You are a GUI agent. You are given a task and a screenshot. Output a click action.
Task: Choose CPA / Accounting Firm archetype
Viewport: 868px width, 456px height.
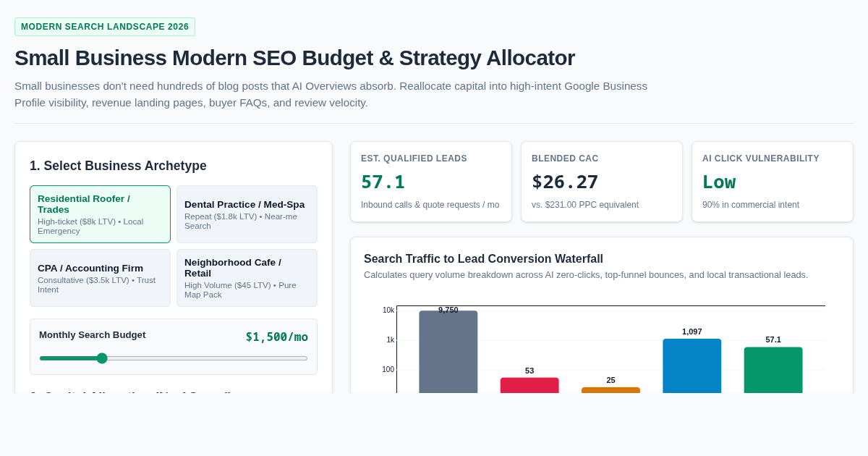click(x=100, y=278)
